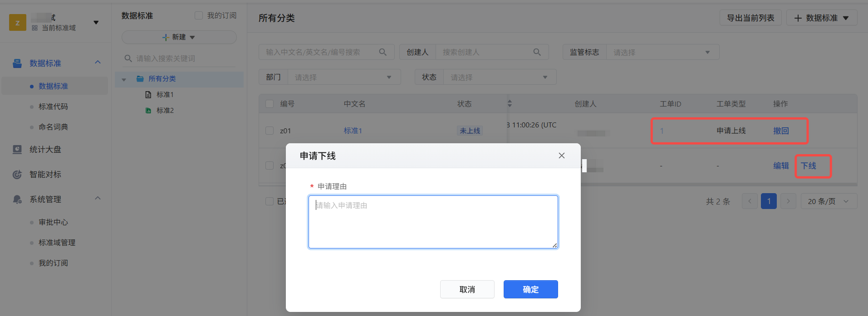868x316 pixels.
Task: Open the 状态 filter dropdown
Action: pos(500,77)
